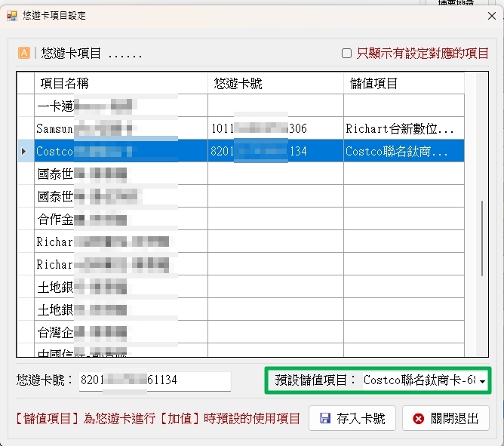Click the 儲值項目 column header
The image size is (504, 446).
click(404, 83)
